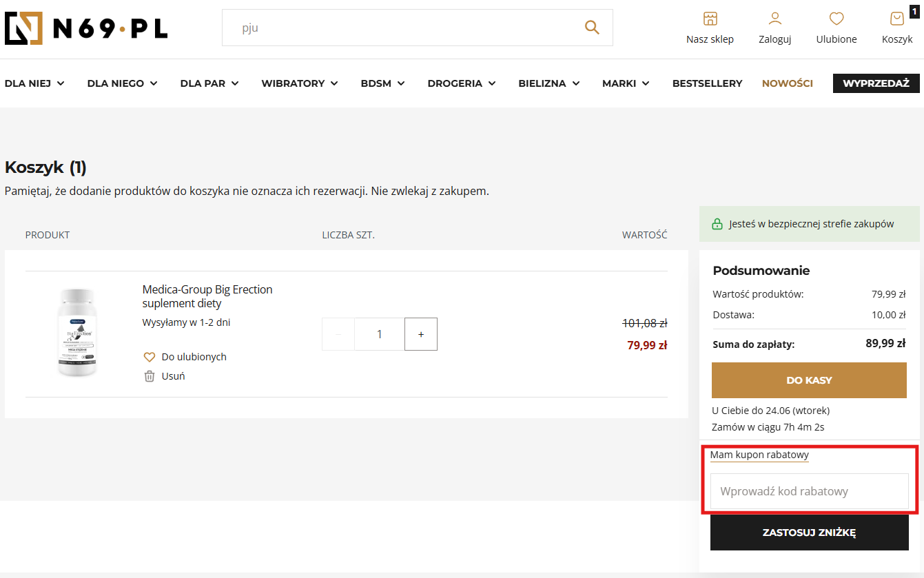Open the Koszyk cart icon
The height and width of the screenshot is (578, 924).
[x=896, y=19]
